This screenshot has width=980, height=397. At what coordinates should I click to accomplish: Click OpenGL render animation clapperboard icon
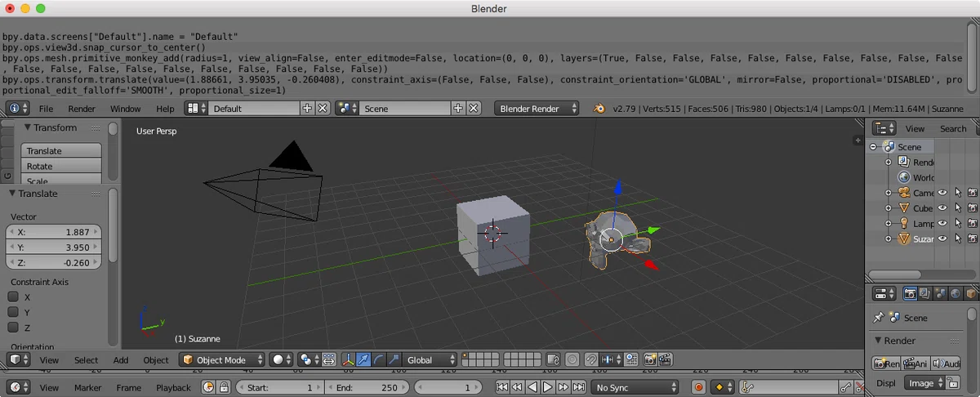pos(666,359)
